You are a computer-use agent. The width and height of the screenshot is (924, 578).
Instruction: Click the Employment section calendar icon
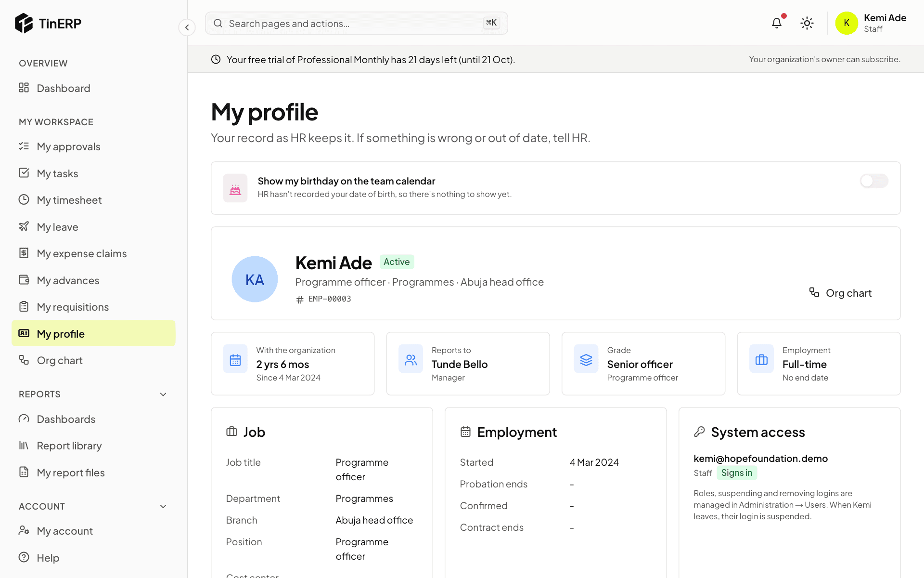[465, 432]
